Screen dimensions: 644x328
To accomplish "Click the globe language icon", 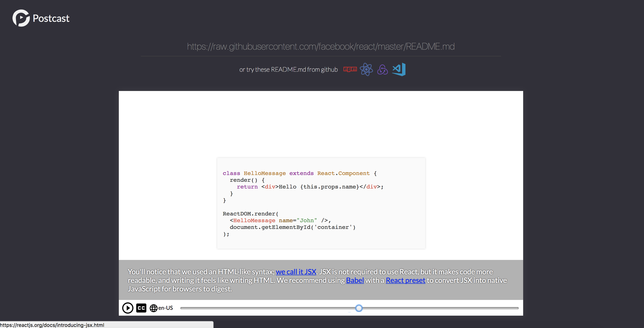I will point(153,308).
